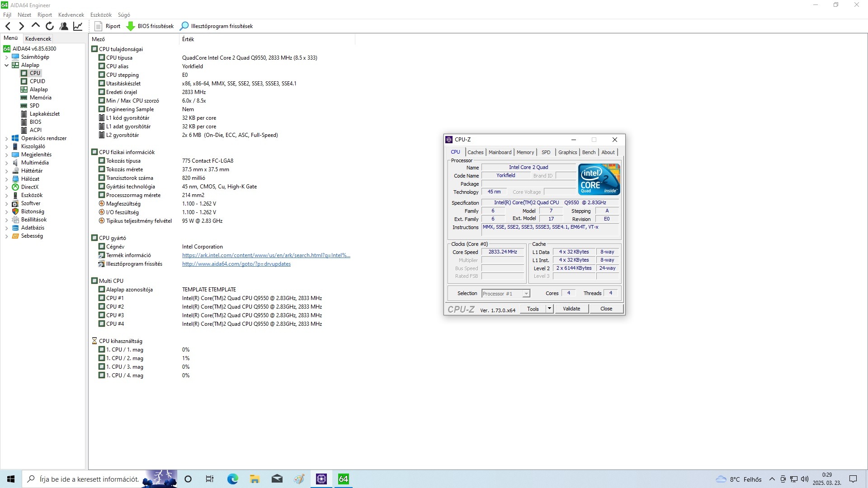Open the Bench tab in CPU-Z

point(589,152)
